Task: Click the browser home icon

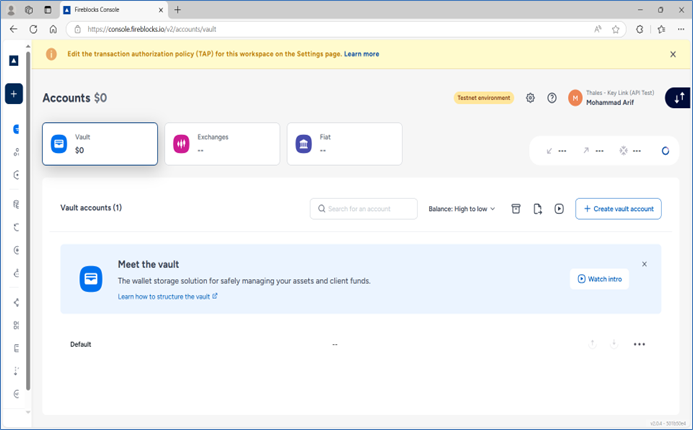Action: (53, 29)
